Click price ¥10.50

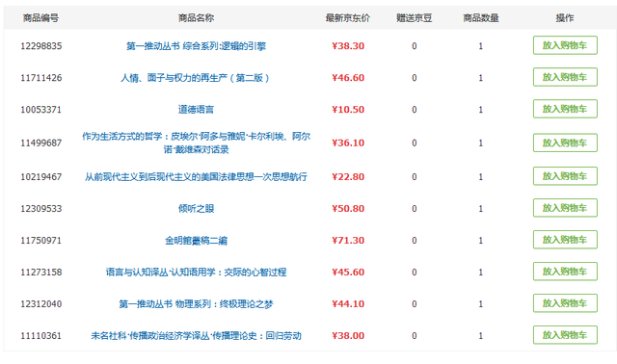tap(348, 109)
